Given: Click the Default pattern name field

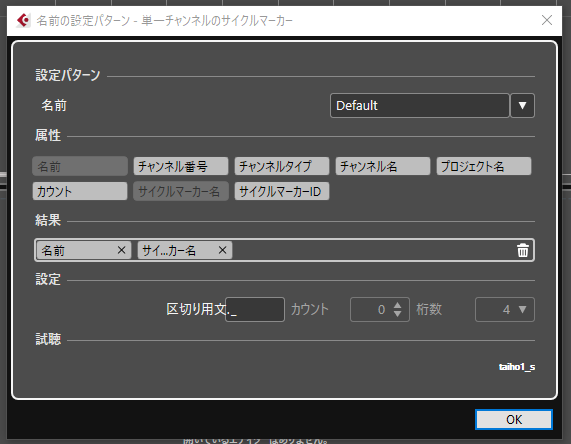Looking at the screenshot, I should pos(420,106).
